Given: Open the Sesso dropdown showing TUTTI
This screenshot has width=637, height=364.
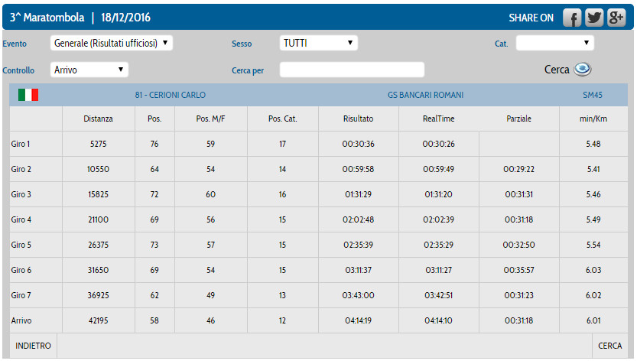Looking at the screenshot, I should [x=318, y=44].
